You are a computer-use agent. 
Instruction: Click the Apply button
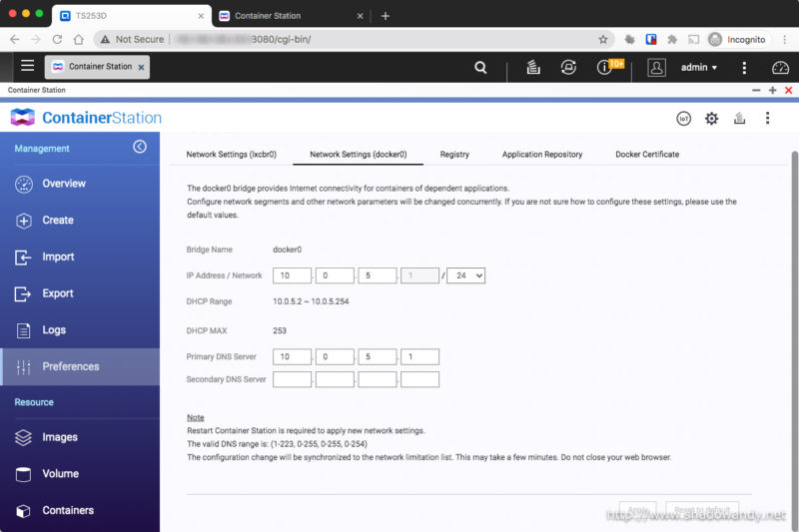tap(638, 509)
